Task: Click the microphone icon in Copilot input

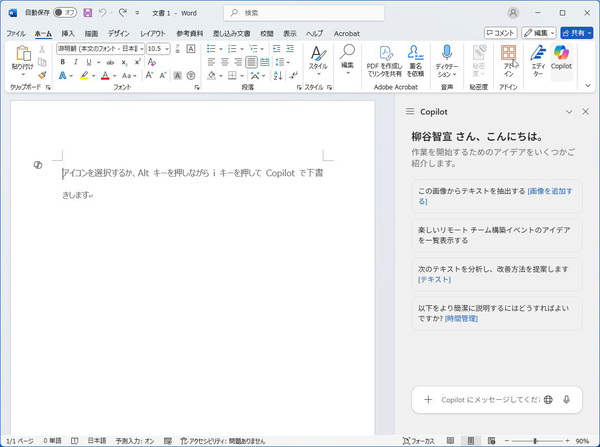Action: (x=567, y=399)
